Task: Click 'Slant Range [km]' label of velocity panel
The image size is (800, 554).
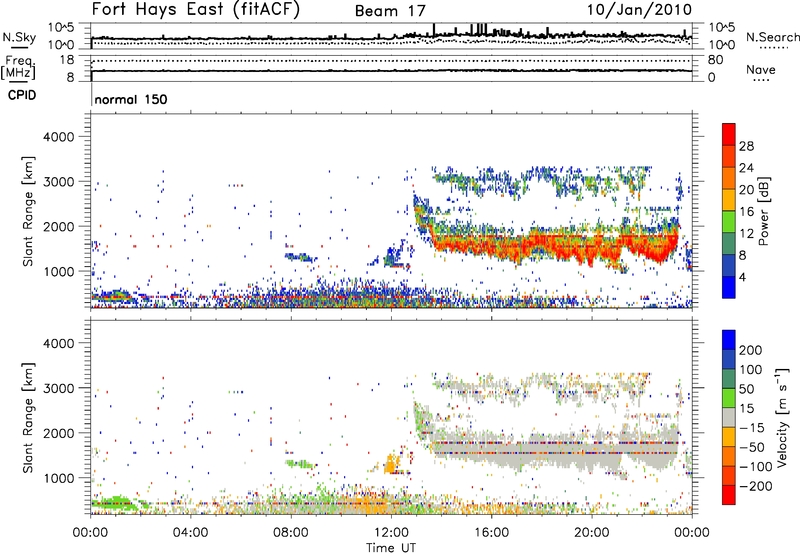Action: 28,418
